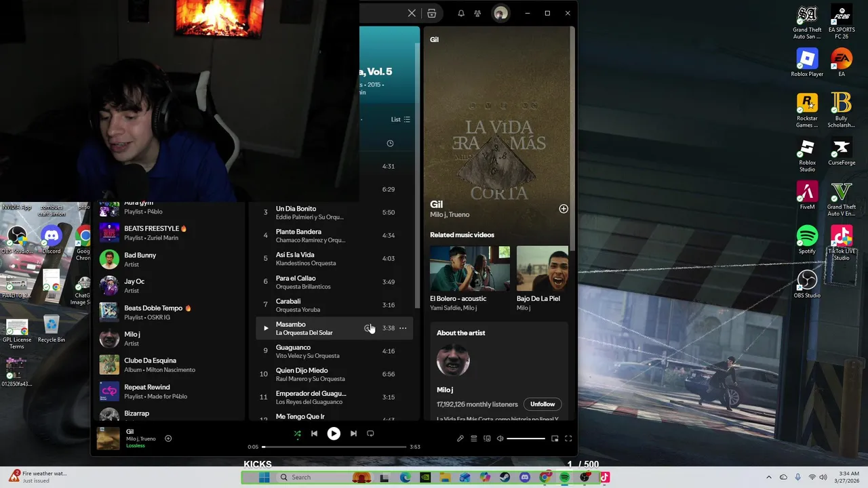868x488 pixels.
Task: Clear the Spotify search field
Action: coord(412,13)
